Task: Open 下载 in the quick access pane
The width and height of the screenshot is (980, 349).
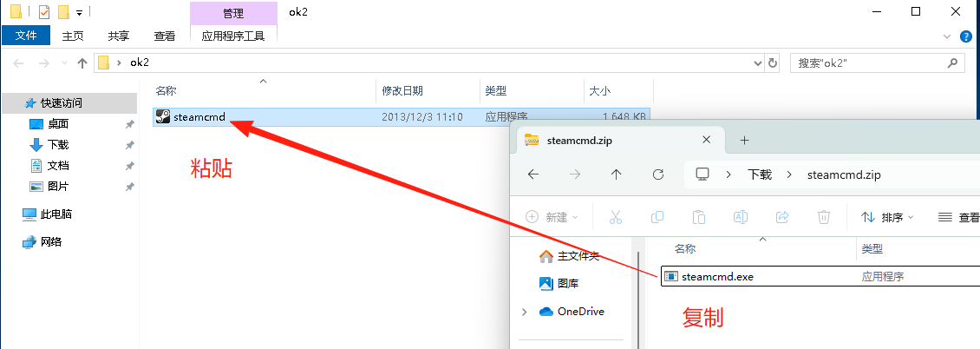Action: click(58, 144)
